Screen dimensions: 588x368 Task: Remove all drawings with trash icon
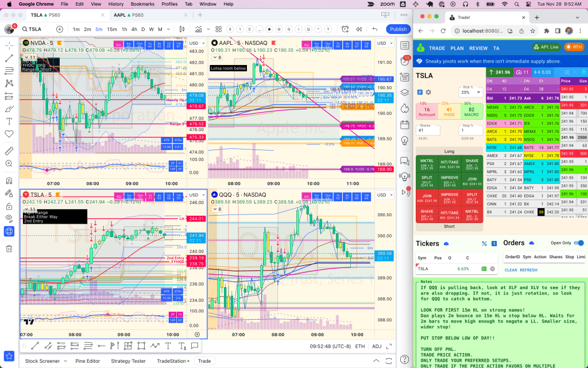point(8,248)
